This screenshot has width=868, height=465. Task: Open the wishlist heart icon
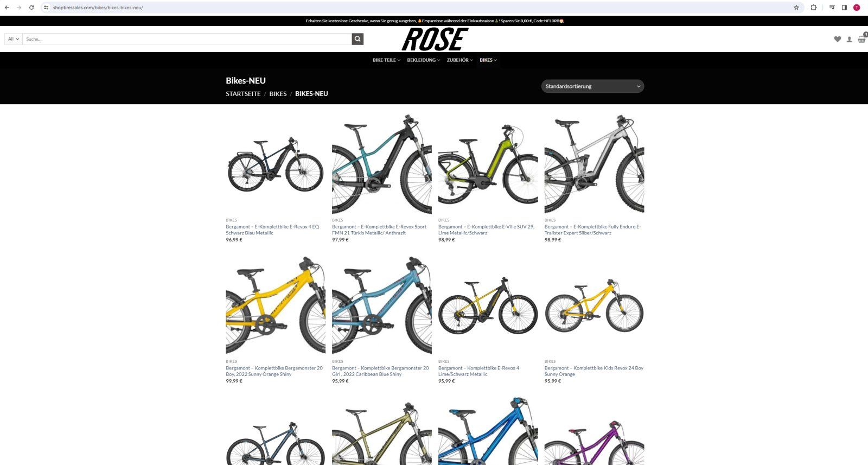pyautogui.click(x=838, y=39)
